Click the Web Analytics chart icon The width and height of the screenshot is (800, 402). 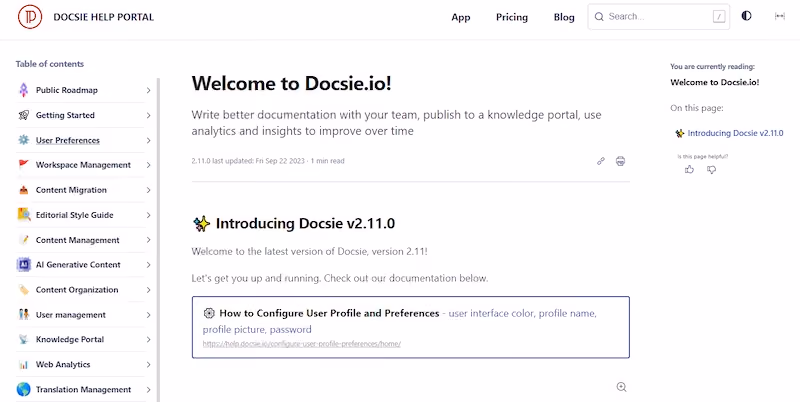[x=23, y=364]
